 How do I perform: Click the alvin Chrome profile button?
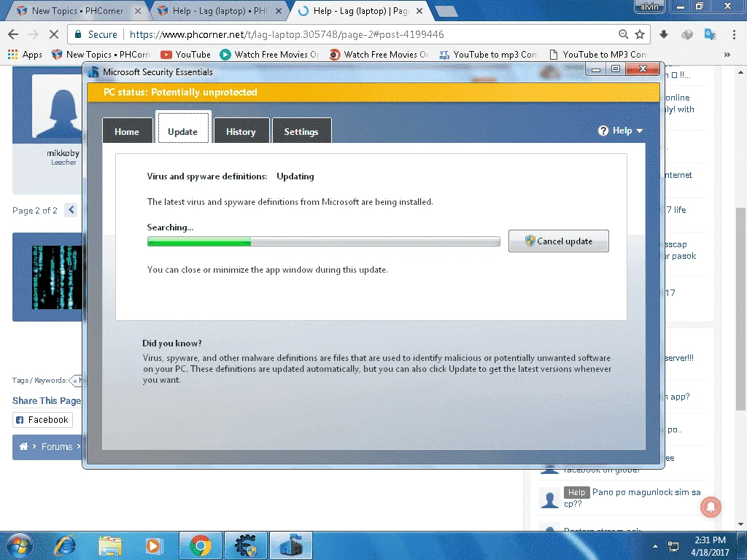coord(649,7)
